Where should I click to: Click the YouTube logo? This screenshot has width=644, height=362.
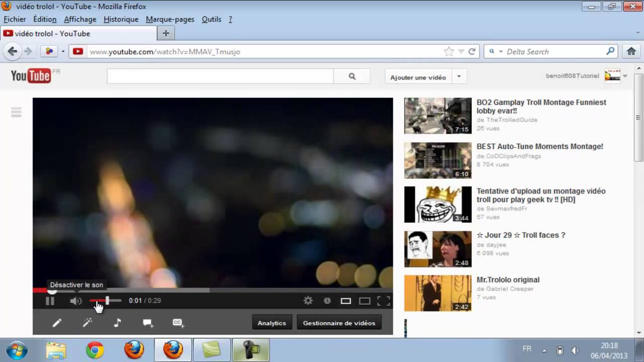coord(31,76)
